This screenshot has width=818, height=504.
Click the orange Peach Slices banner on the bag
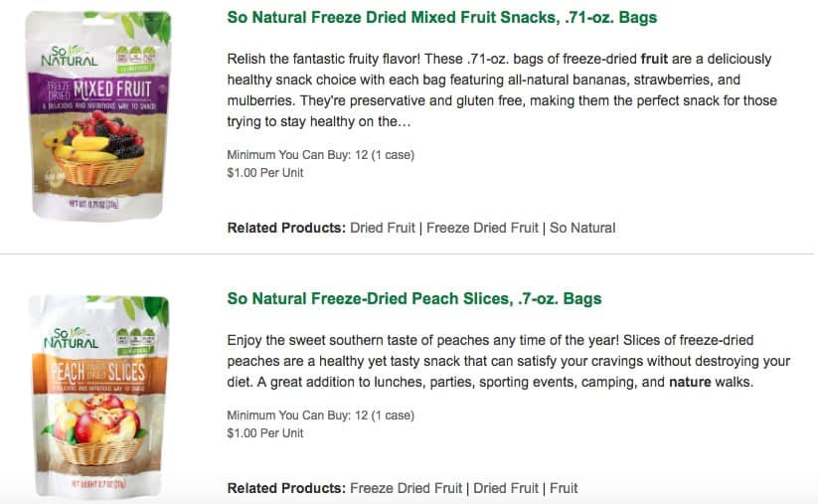point(99,374)
